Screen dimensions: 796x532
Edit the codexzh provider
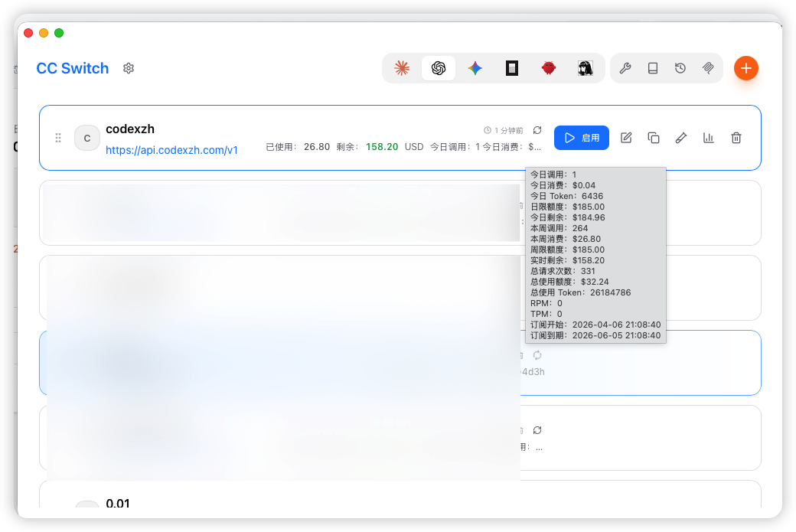(626, 138)
